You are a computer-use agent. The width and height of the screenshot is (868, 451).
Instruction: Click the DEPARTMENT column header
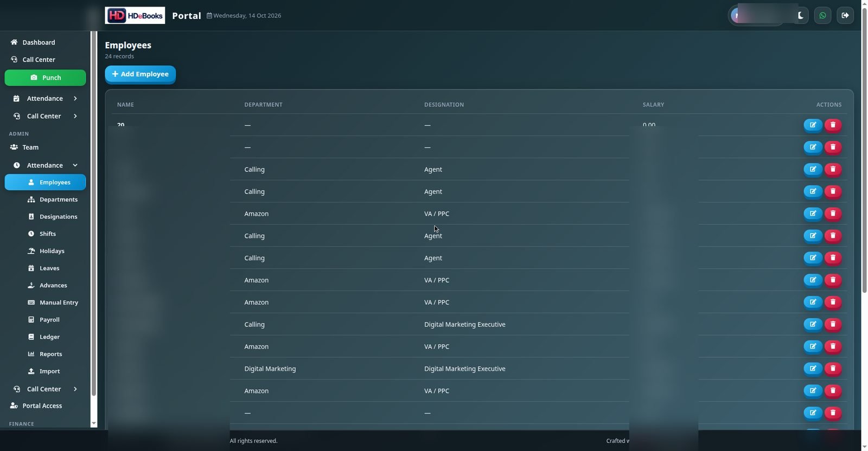(263, 105)
